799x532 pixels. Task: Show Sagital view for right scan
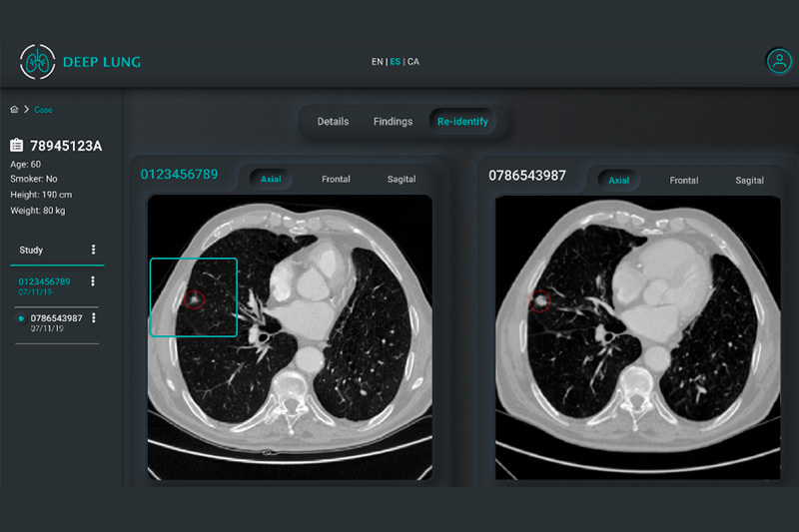point(749,181)
